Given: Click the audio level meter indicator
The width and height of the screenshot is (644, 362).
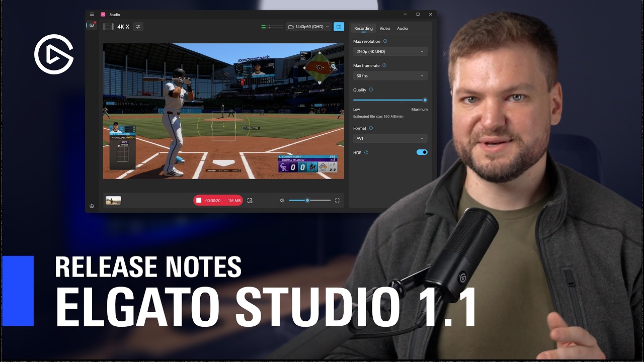Looking at the screenshot, I should (x=272, y=27).
